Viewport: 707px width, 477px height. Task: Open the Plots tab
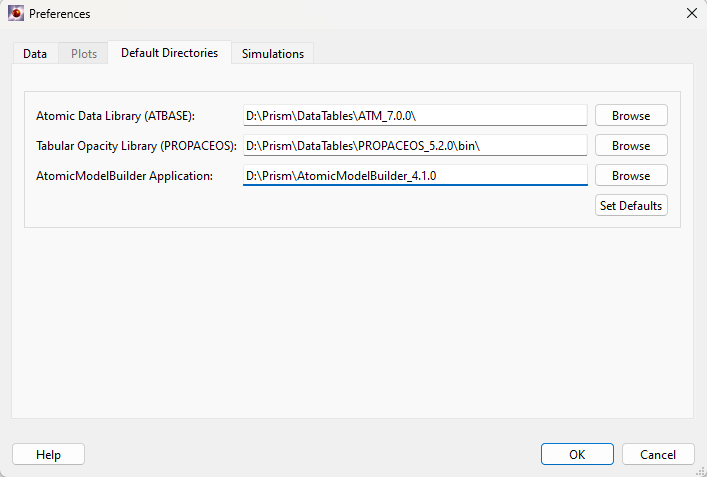point(84,54)
